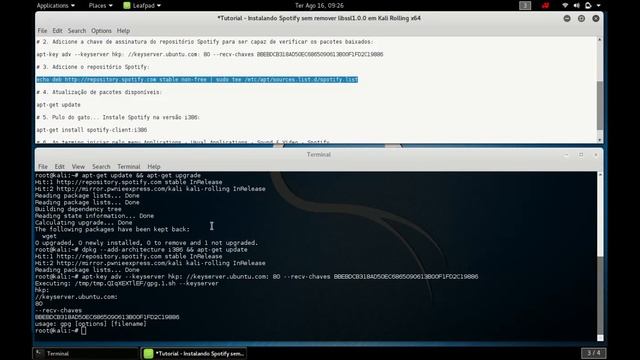Click the 3 / 4 workspace switcher

click(594, 353)
